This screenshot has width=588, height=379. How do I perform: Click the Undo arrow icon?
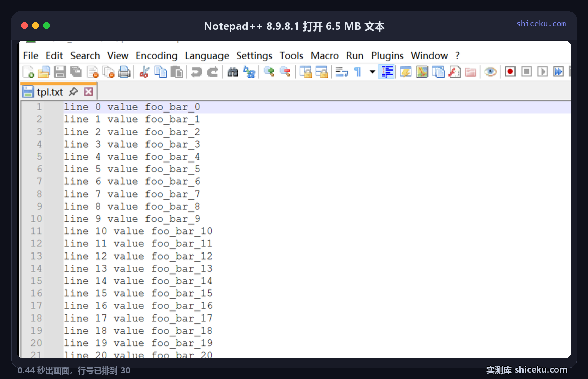coord(196,71)
